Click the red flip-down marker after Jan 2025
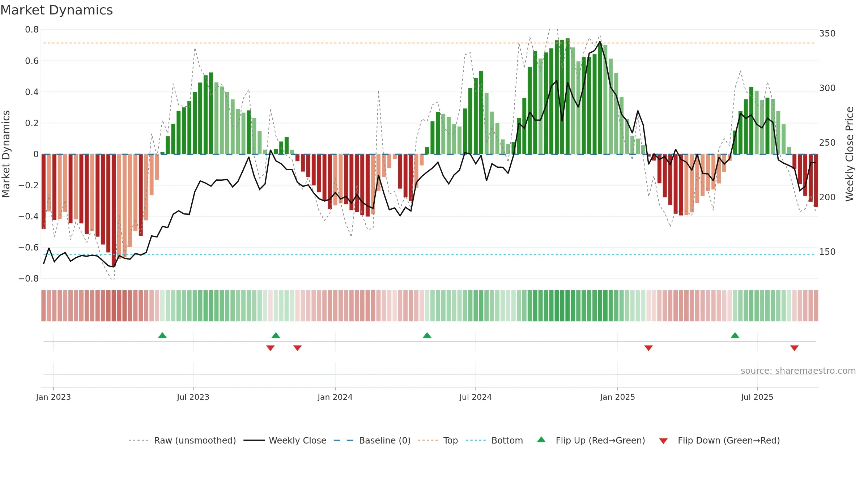868x488 pixels. pyautogui.click(x=648, y=348)
